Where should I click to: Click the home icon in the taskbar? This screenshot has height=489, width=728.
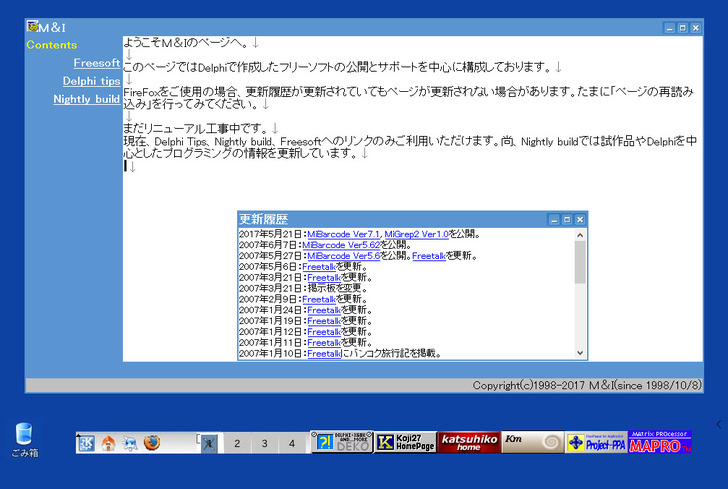(108, 443)
